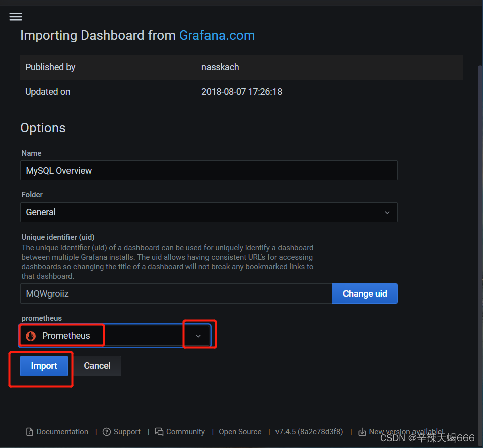Open the hamburger navigation menu

16,17
